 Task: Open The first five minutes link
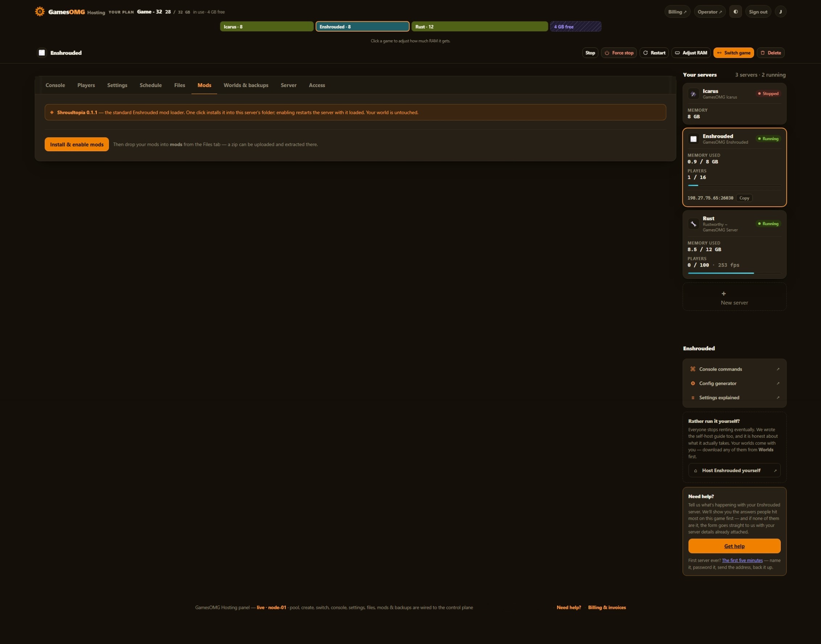(x=742, y=561)
